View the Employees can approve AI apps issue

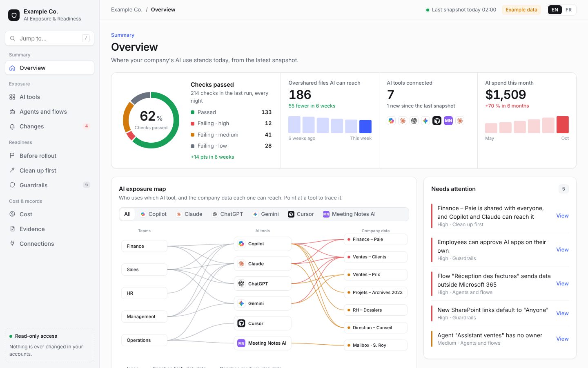[x=562, y=250]
